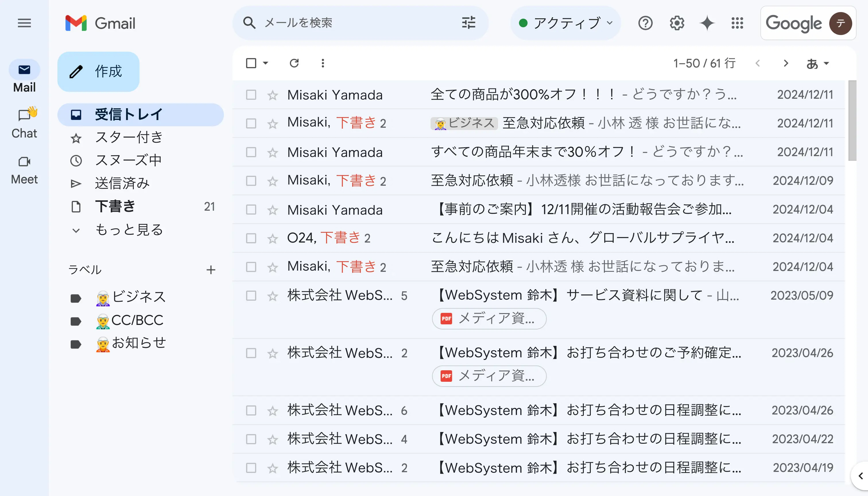868x496 pixels.
Task: Star the 全ての商品が300%オフ email
Action: click(x=272, y=95)
